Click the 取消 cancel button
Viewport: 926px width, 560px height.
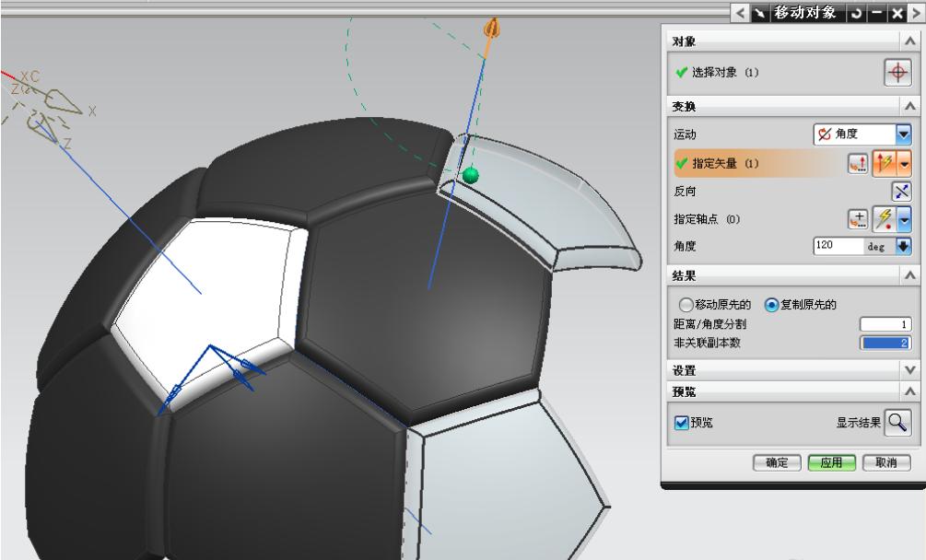coord(887,462)
